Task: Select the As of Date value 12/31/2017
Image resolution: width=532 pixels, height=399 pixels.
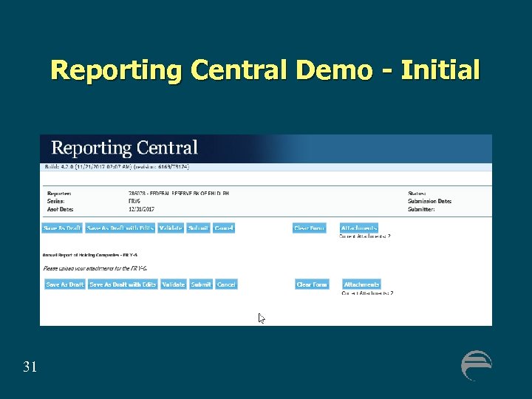Action: coord(141,209)
